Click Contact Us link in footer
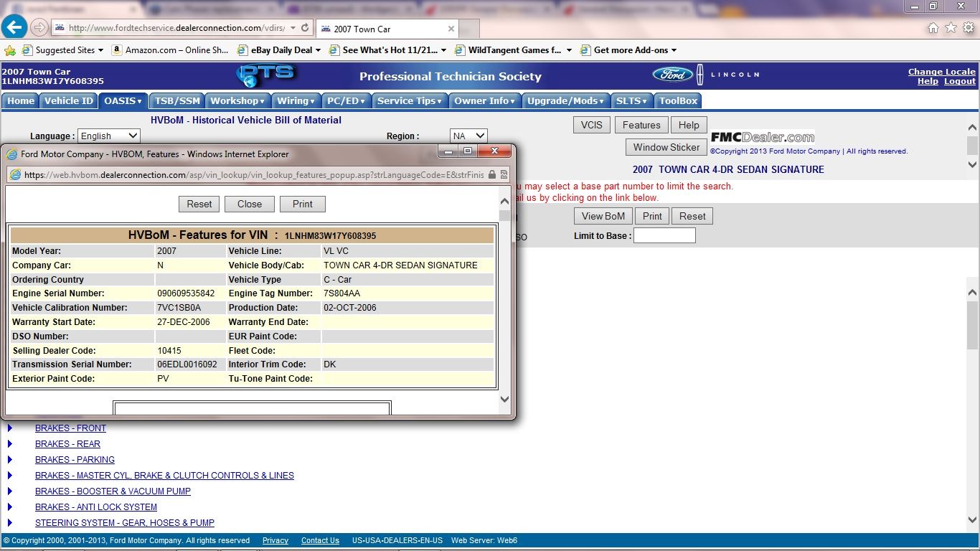The width and height of the screenshot is (980, 551). (x=320, y=540)
